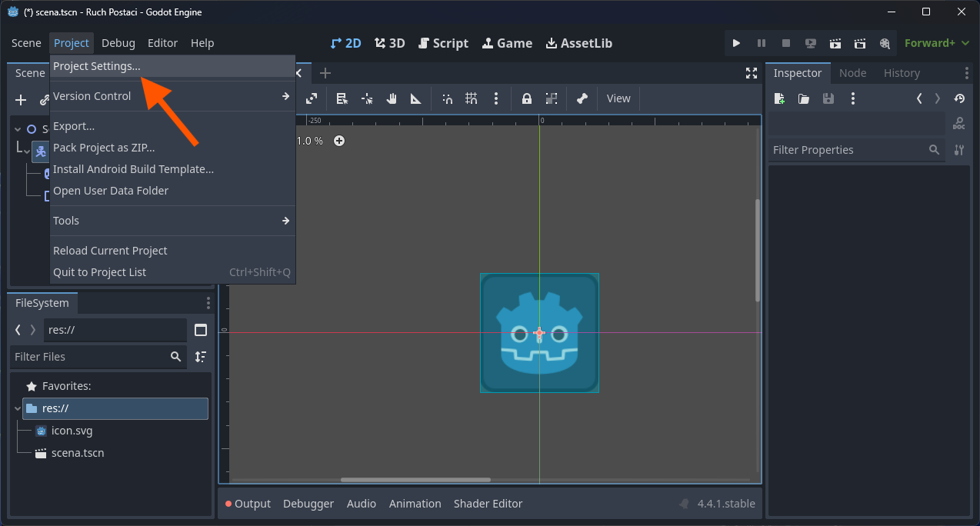Switch to the Game workspace
980x526 pixels.
coord(507,43)
